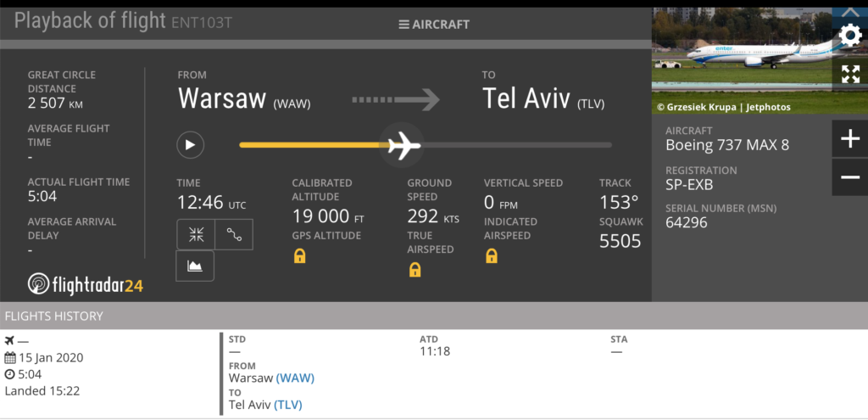Image resolution: width=868 pixels, height=420 pixels.
Task: Toggle fullscreen with expand arrows icon
Action: [850, 74]
